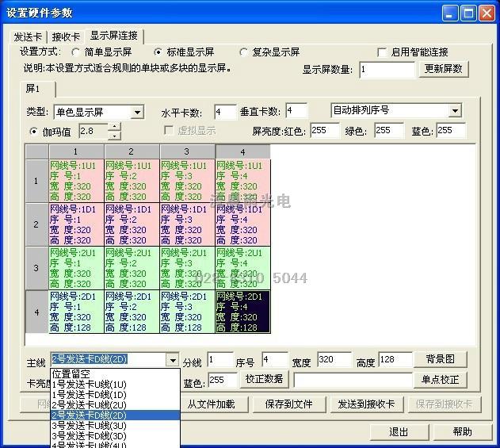Click the gamma value up spinner arrow
500x448 pixels.
click(x=115, y=126)
